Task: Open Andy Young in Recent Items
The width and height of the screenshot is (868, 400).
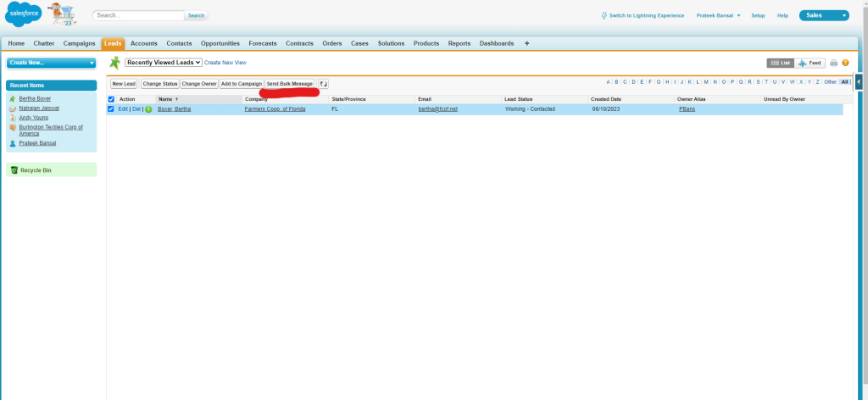Action: pyautogui.click(x=33, y=117)
